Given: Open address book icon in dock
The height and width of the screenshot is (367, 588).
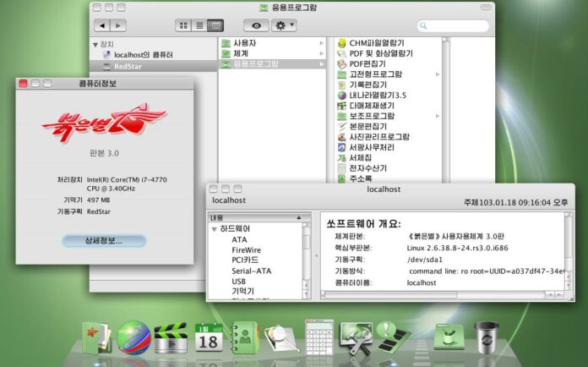Looking at the screenshot, I should [245, 337].
